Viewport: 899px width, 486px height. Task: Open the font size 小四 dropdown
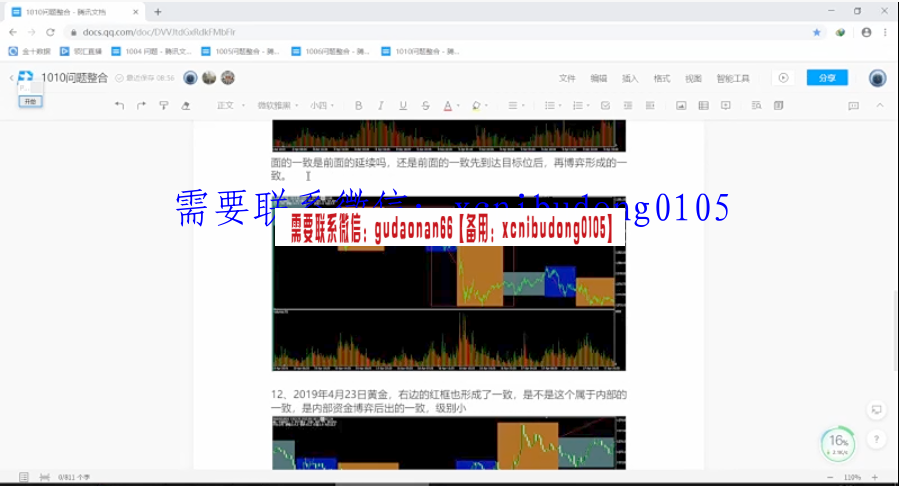click(x=322, y=105)
